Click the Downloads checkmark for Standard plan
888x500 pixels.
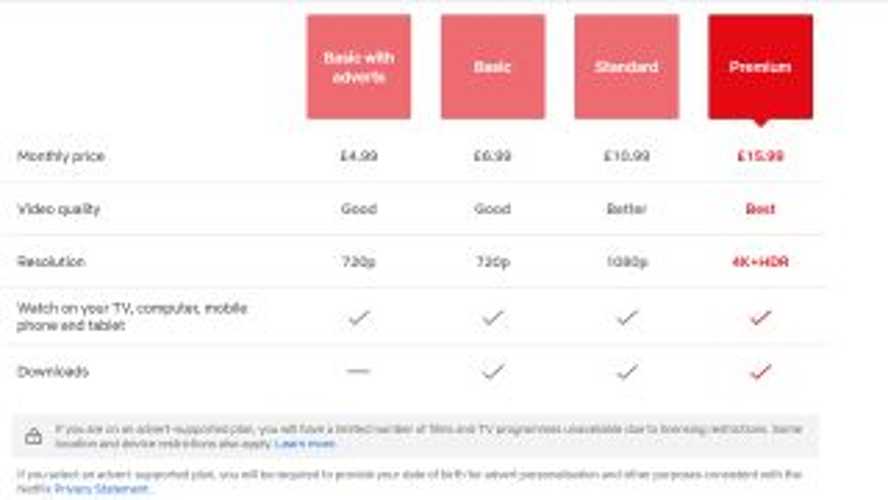(x=626, y=371)
